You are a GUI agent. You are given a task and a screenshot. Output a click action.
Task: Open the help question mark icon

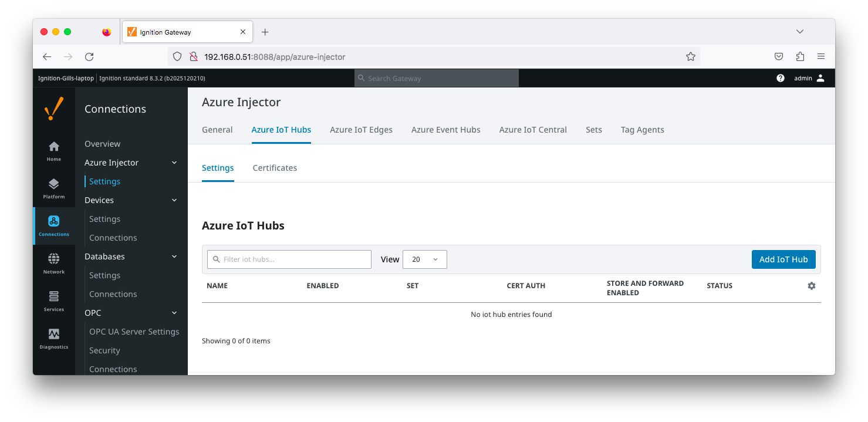click(781, 78)
